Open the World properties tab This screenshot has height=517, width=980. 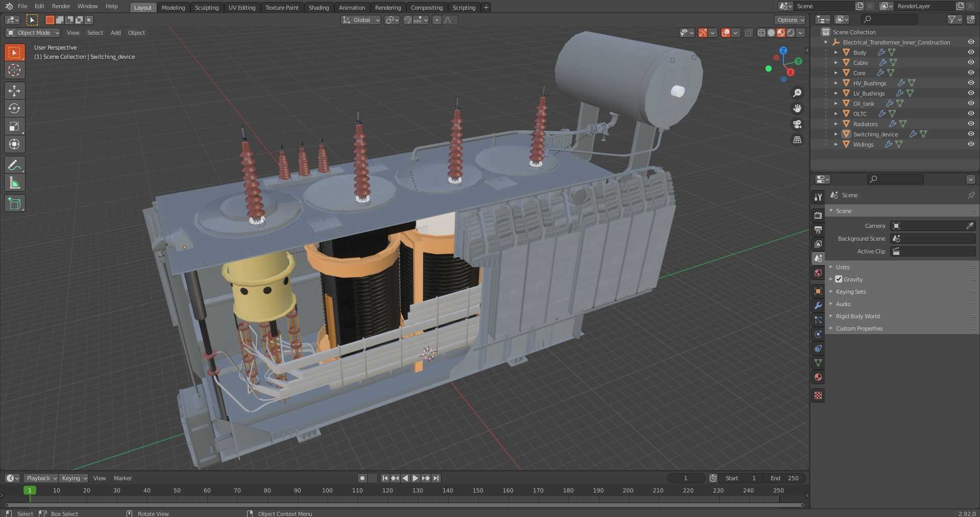point(818,273)
